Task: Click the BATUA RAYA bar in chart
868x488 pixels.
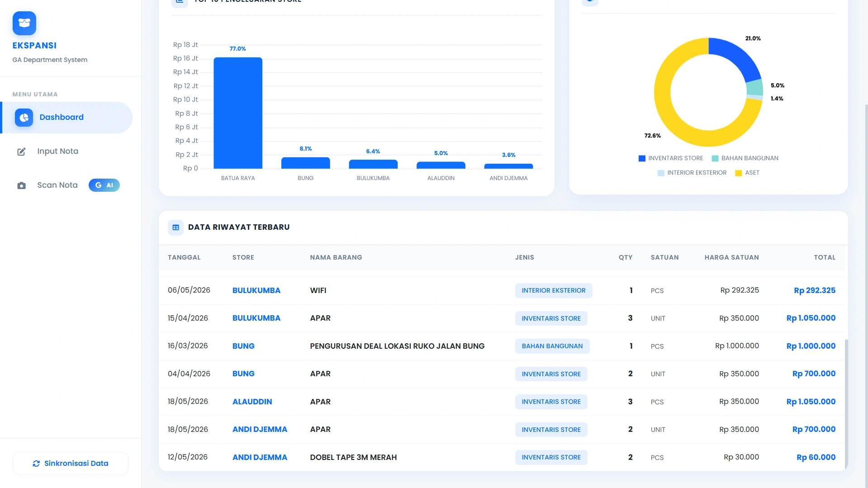Action: coord(238,113)
